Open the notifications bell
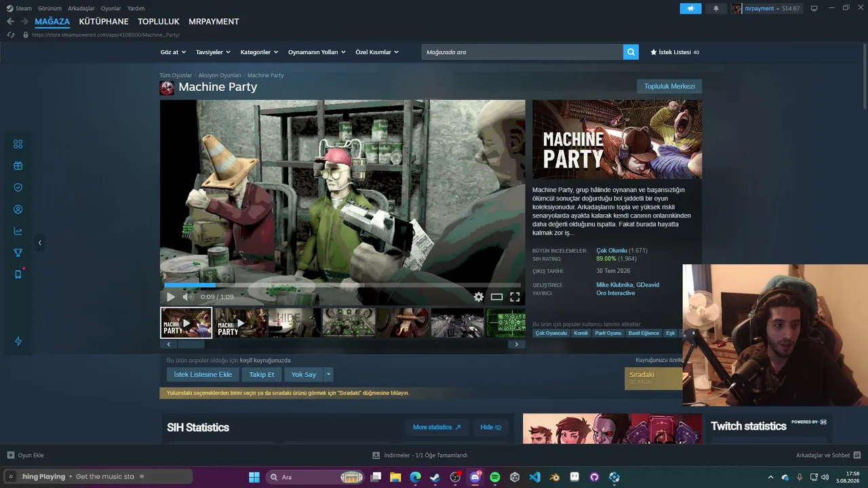868x488 pixels. [x=716, y=8]
